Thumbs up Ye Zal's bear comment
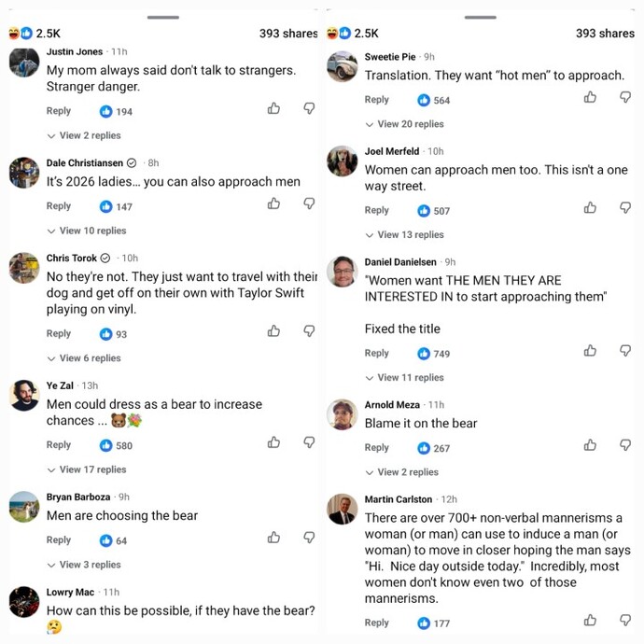The height and width of the screenshot is (644, 644). click(273, 442)
